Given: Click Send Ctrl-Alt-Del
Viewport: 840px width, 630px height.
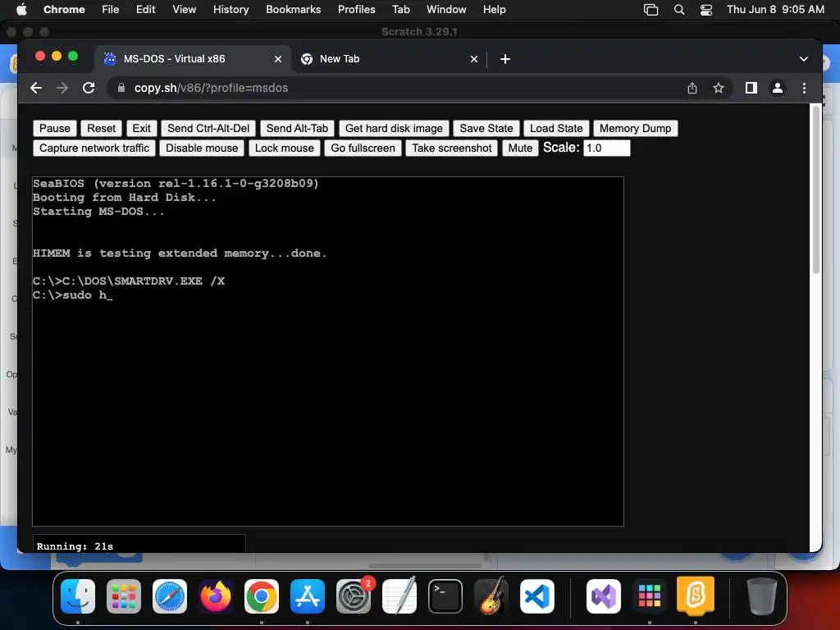Looking at the screenshot, I should tap(208, 129).
